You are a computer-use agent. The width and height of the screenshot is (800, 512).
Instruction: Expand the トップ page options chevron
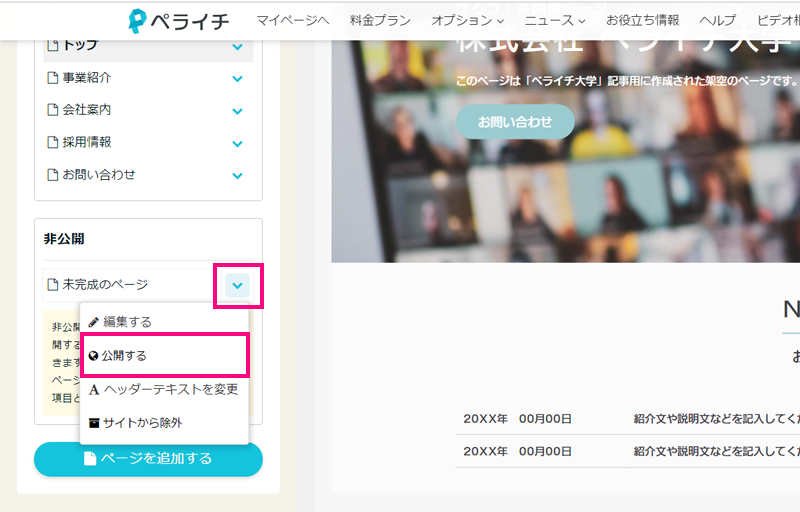(x=237, y=46)
